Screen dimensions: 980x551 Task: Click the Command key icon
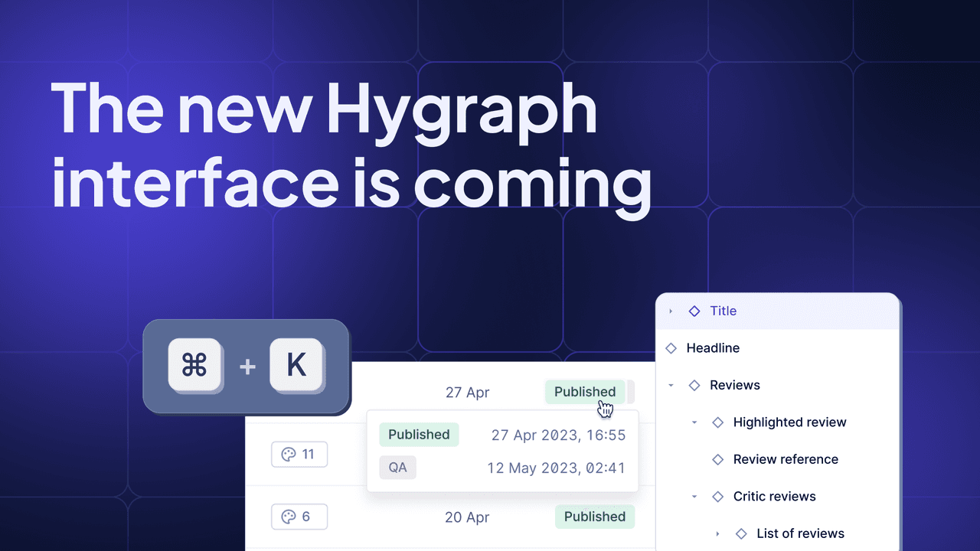click(194, 365)
